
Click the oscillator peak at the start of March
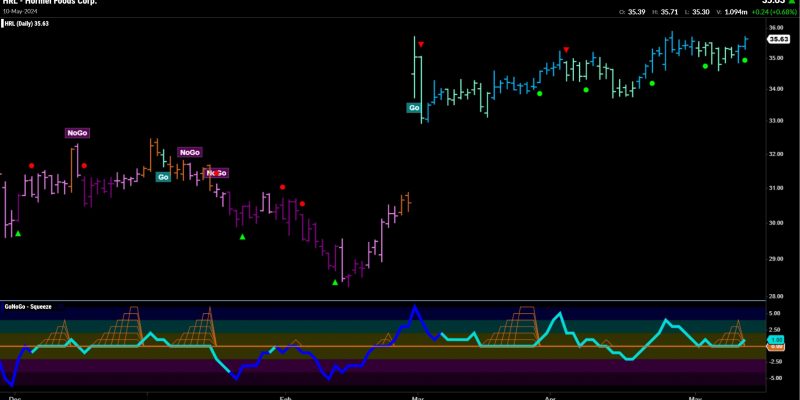pyautogui.click(x=414, y=307)
